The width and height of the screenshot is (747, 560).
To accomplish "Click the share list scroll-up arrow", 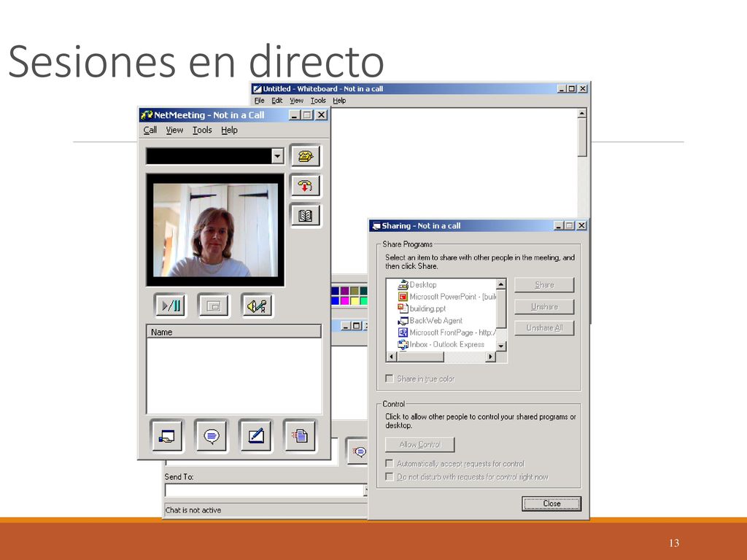I will tap(500, 284).
